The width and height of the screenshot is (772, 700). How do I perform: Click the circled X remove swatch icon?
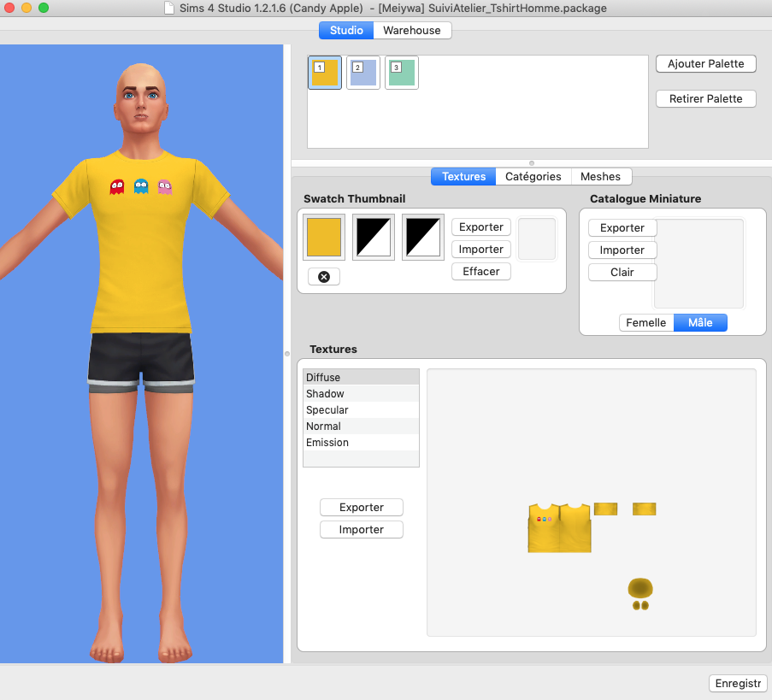323,277
